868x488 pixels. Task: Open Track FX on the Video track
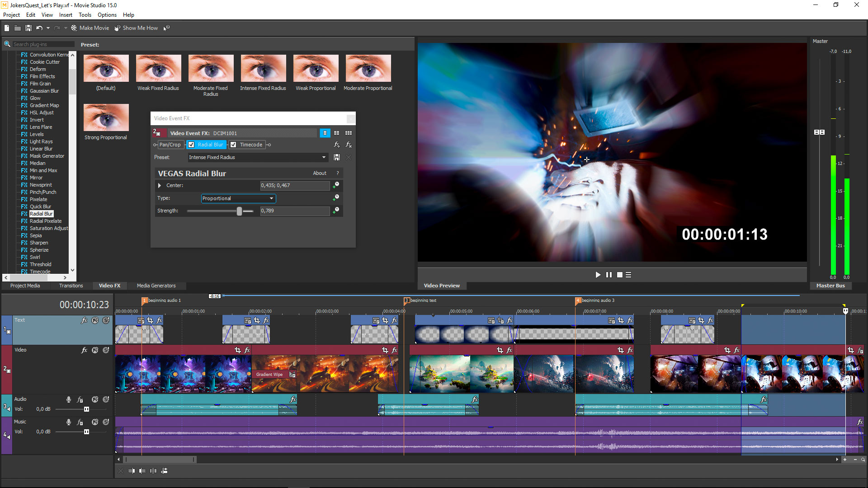84,350
